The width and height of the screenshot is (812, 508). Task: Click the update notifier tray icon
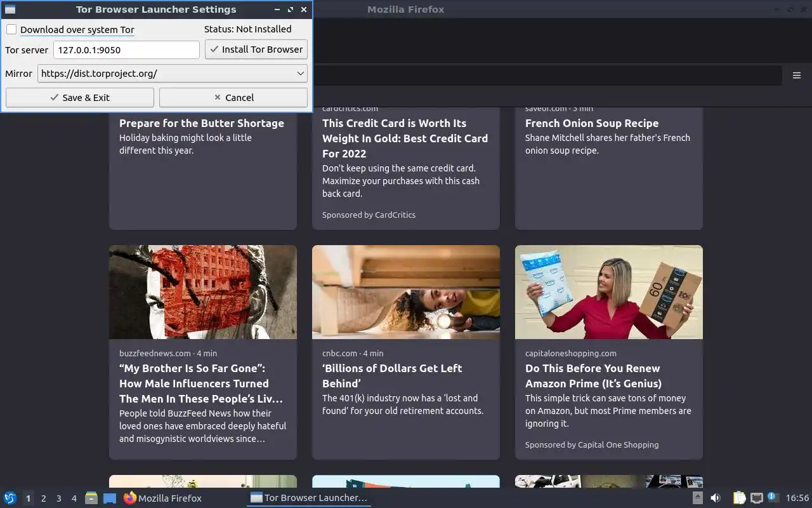[773, 497]
